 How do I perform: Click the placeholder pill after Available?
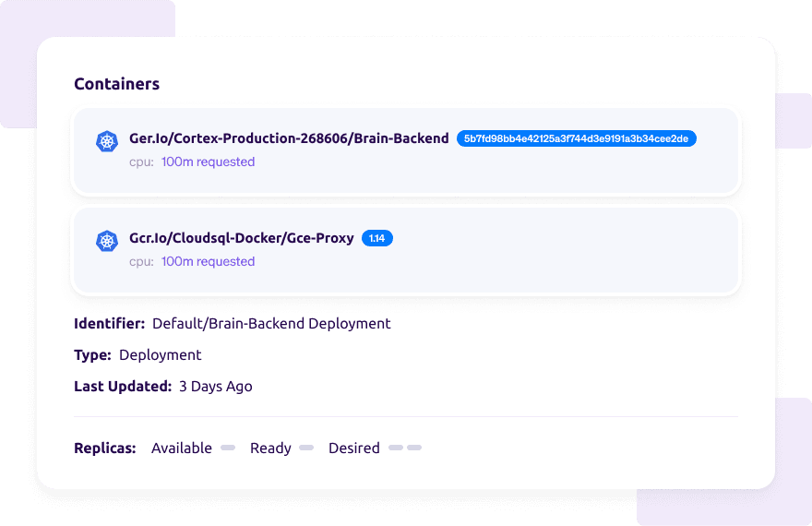tap(227, 448)
